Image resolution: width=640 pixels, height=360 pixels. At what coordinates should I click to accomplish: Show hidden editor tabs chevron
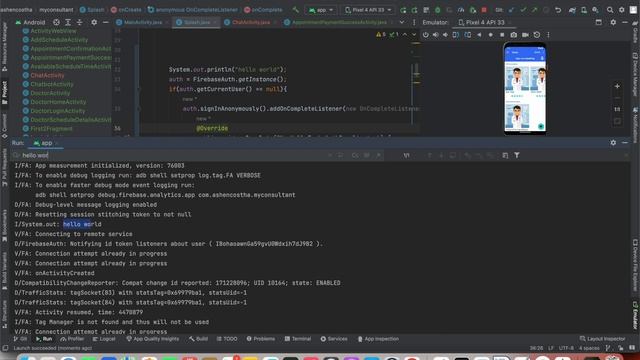(x=402, y=22)
